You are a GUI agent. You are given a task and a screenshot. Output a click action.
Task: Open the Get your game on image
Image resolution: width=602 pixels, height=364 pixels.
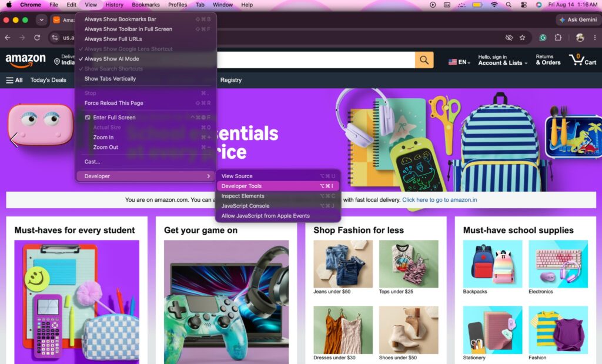click(x=226, y=302)
